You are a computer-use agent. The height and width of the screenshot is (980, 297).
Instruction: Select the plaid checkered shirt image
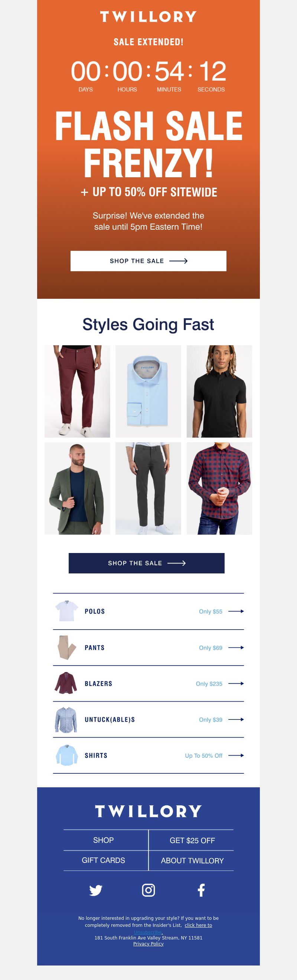coord(219,488)
